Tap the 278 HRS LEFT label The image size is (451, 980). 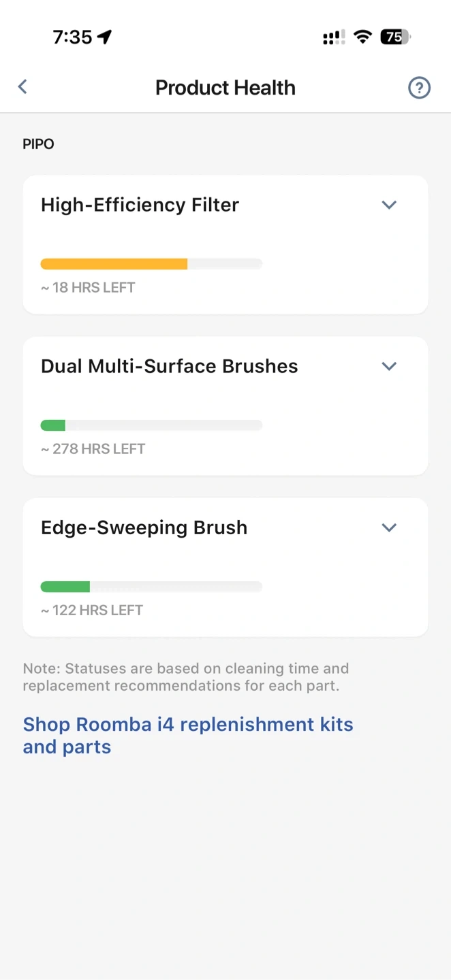coord(93,448)
